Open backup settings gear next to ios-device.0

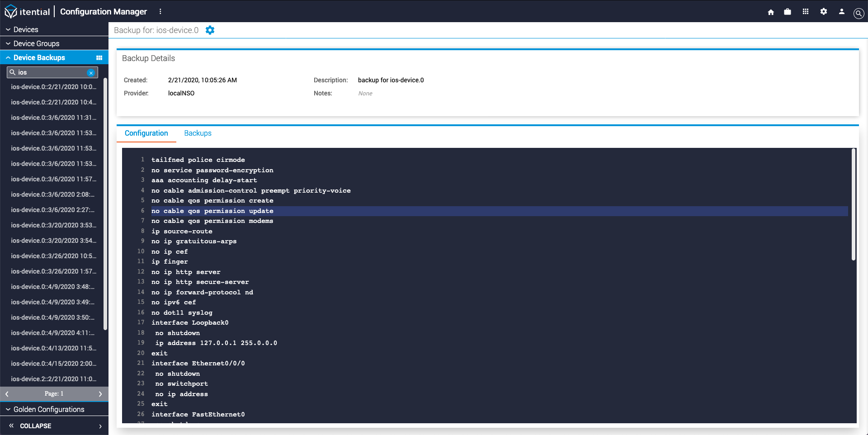210,30
